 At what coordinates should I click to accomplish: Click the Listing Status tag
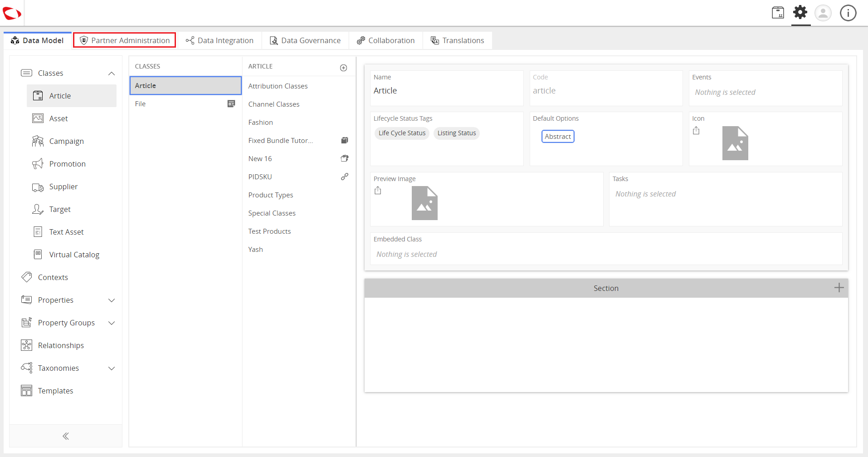[457, 133]
